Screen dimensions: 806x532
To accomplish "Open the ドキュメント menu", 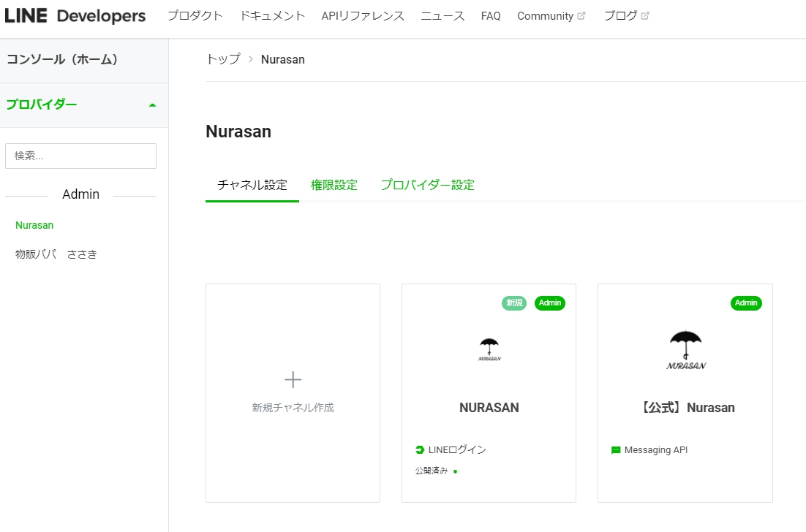I will [272, 16].
